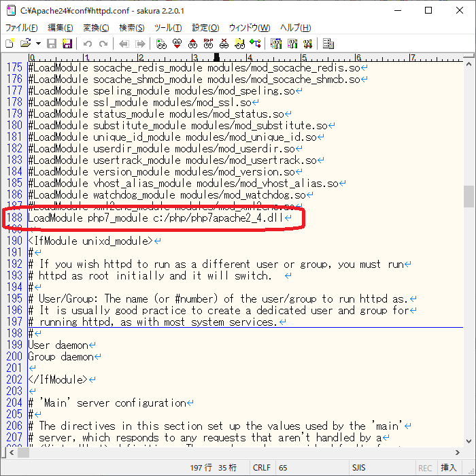Open the ファイル(F) menu
This screenshot has height=476, width=476.
point(22,28)
